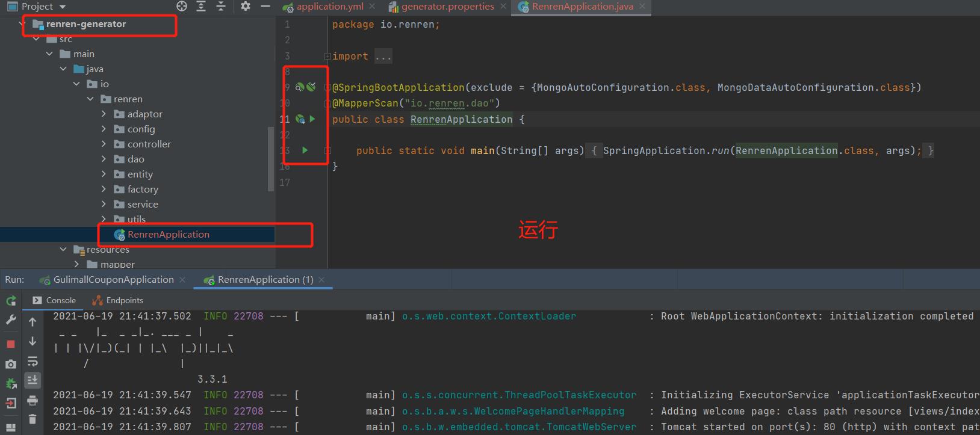This screenshot has width=980, height=435.
Task: Expand the controller package
Action: (x=104, y=144)
